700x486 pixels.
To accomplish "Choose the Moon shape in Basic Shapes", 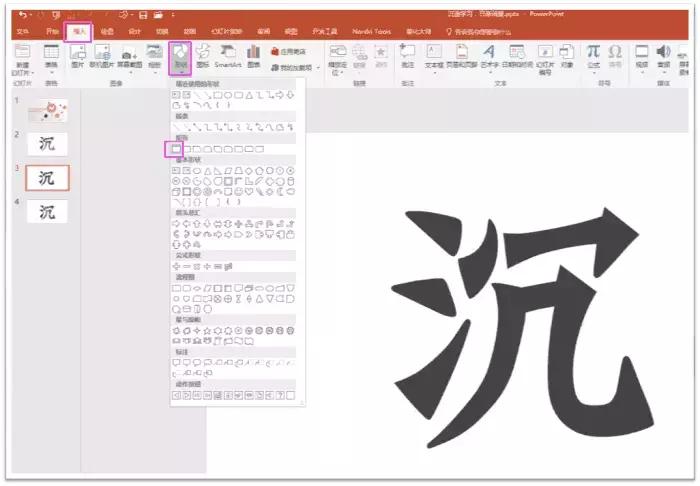I will point(280,191).
